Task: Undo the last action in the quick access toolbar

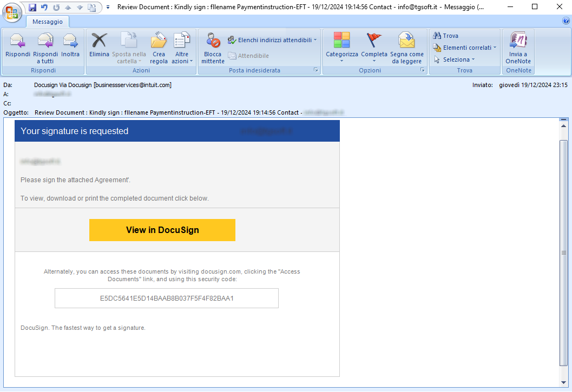Action: (x=44, y=7)
